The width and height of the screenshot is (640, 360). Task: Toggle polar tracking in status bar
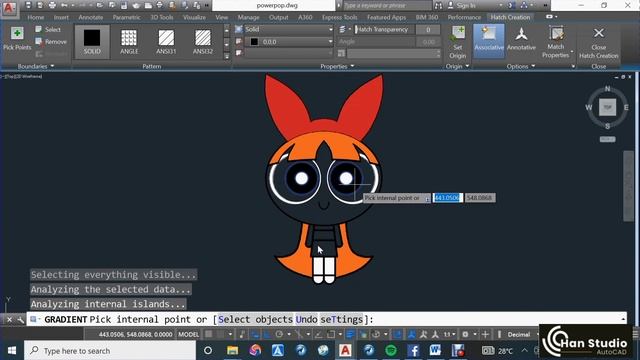click(x=279, y=334)
